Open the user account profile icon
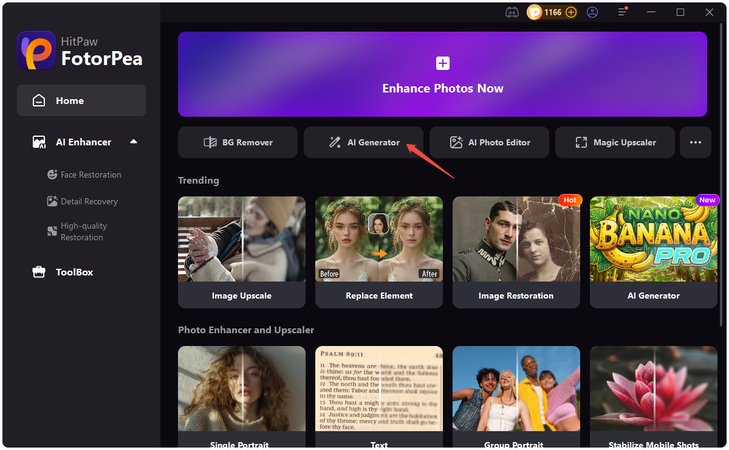Screen dimensions: 729x450 tap(592, 13)
